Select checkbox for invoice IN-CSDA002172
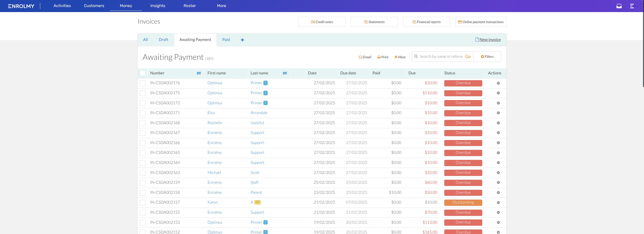Viewport: 644px width, 234px height. (x=142, y=103)
